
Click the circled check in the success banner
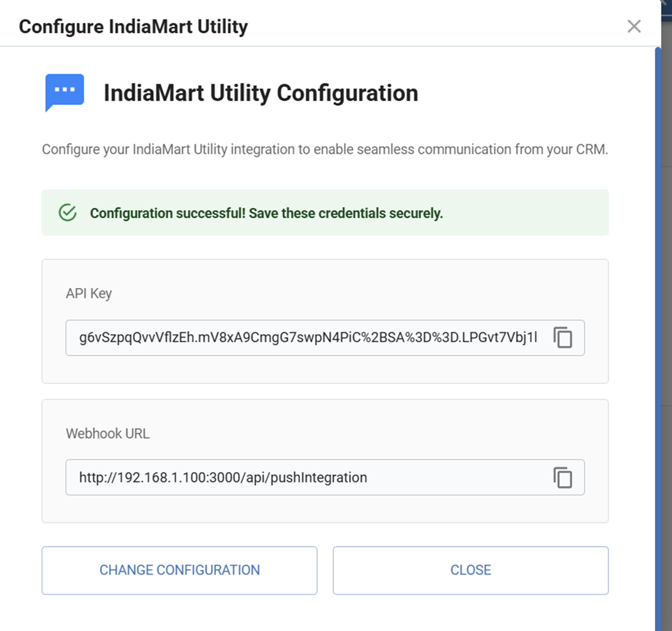(66, 212)
